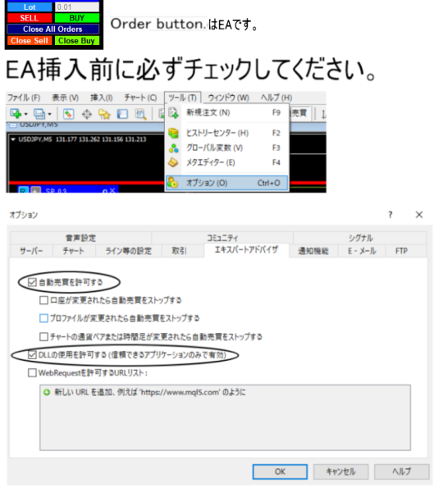
Task: Open the チャート (C) menu
Action: pyautogui.click(x=140, y=98)
